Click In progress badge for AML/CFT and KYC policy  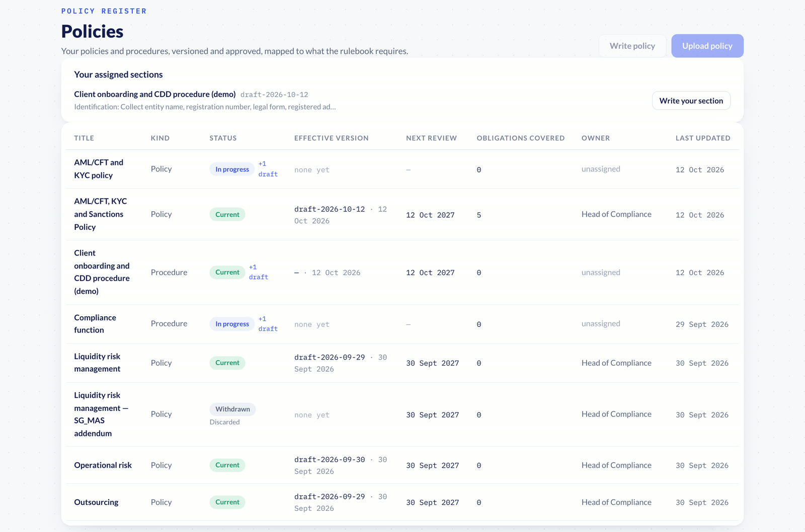232,169
